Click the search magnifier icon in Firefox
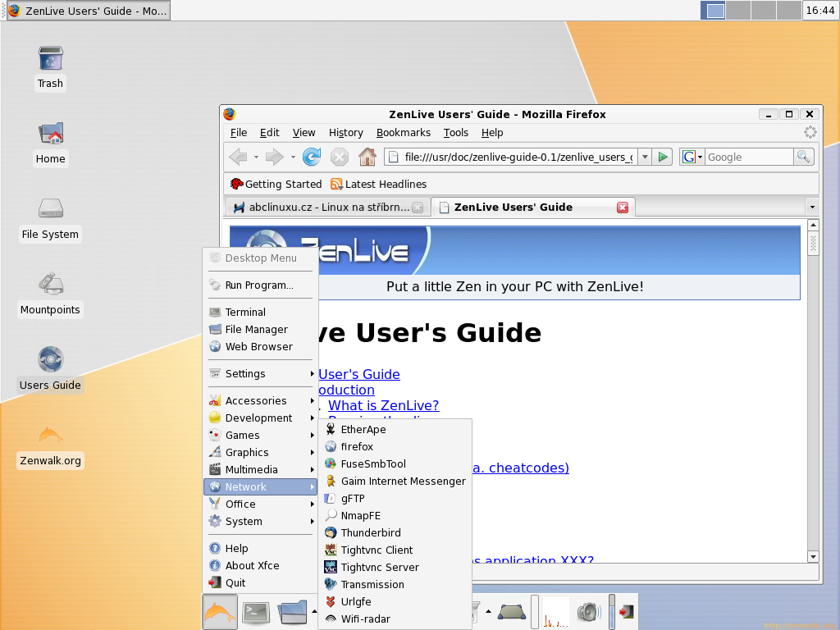 pos(804,157)
